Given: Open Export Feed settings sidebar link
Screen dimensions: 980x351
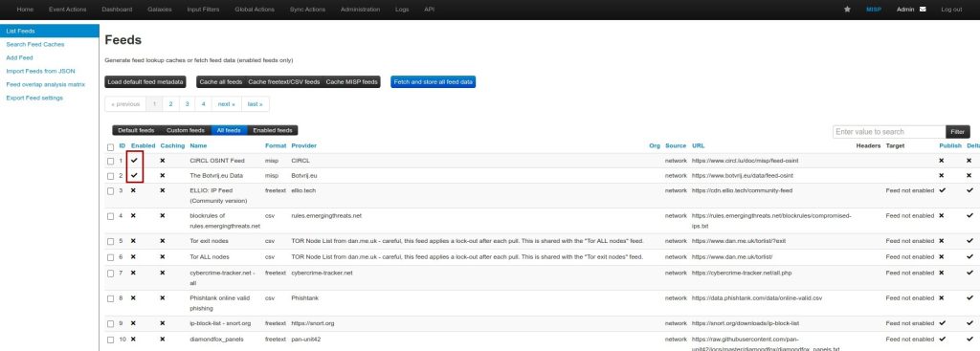Looking at the screenshot, I should click(34, 99).
